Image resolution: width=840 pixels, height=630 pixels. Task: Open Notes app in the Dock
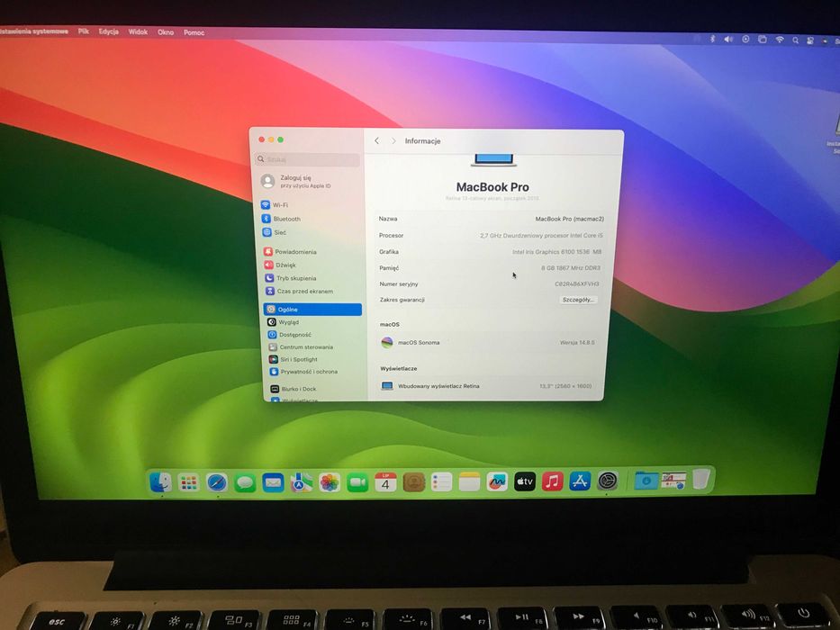coord(469,482)
